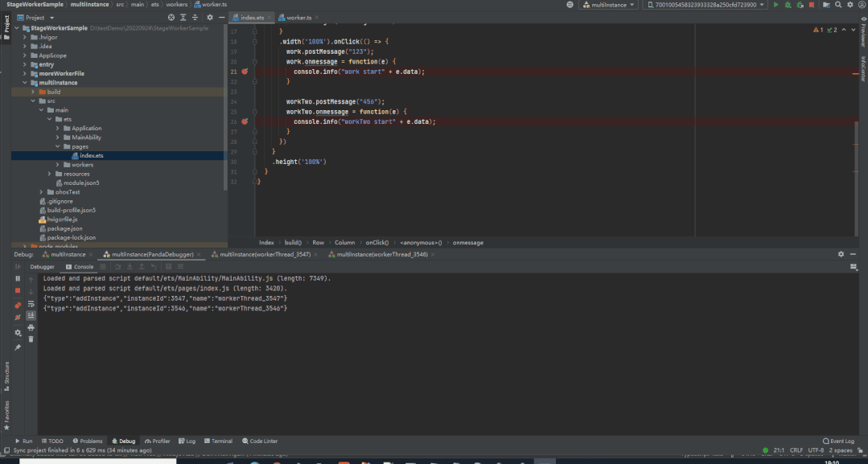Click CRLF line separator in status bar
The image size is (868, 464).
point(796,450)
